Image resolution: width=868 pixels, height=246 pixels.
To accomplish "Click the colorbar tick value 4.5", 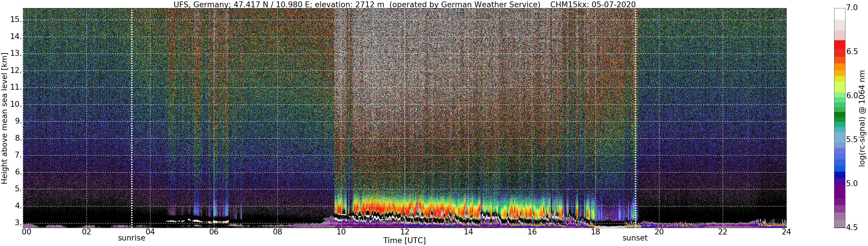I will 852,227.
